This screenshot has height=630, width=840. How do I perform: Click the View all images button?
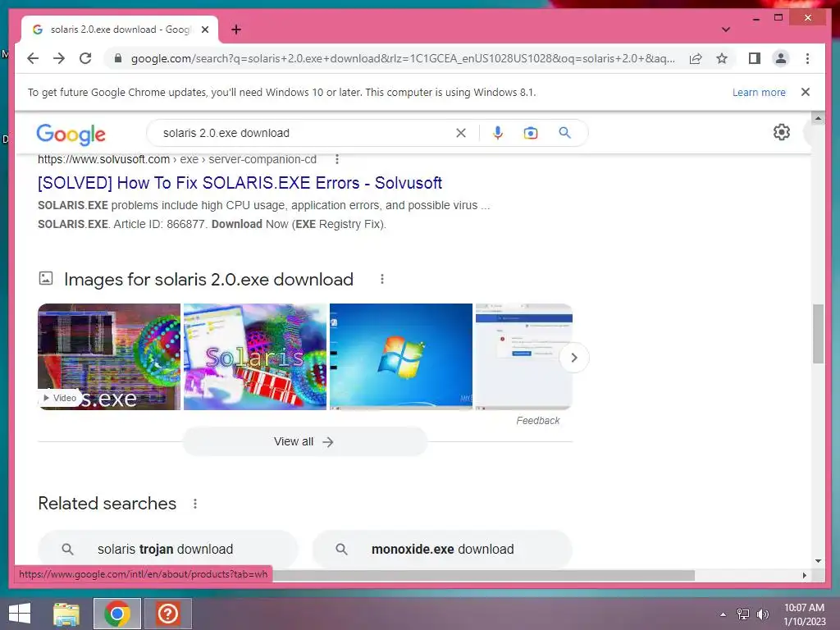tap(305, 441)
